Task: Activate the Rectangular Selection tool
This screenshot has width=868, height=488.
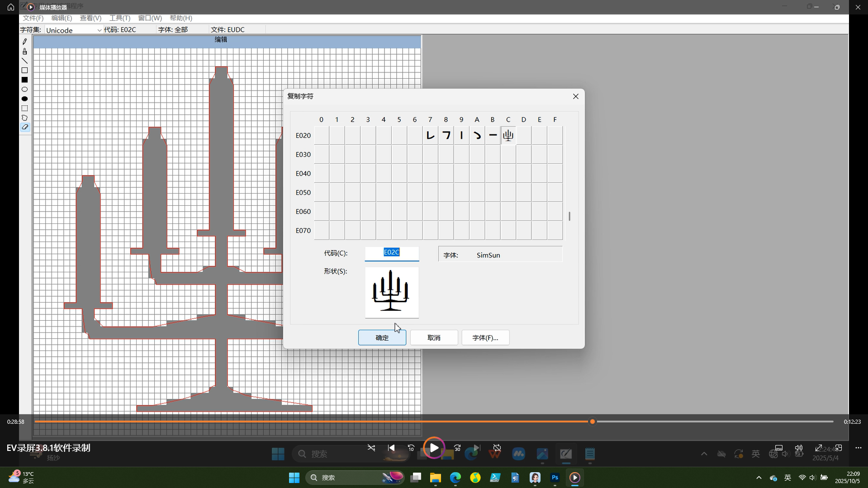Action: pos(25,109)
